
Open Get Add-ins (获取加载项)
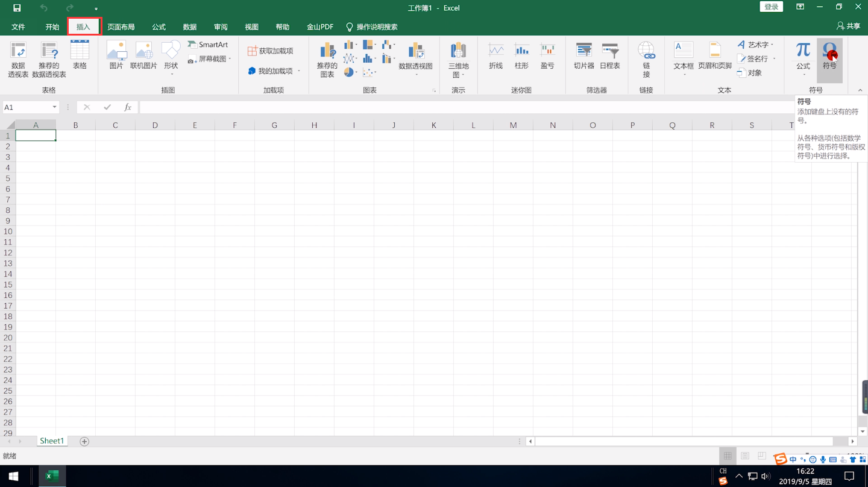point(271,51)
